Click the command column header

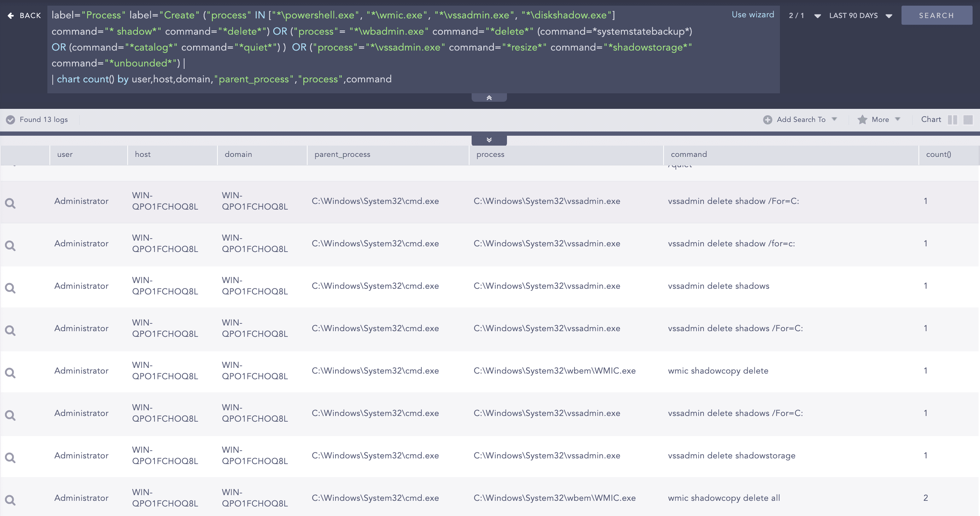pos(689,154)
